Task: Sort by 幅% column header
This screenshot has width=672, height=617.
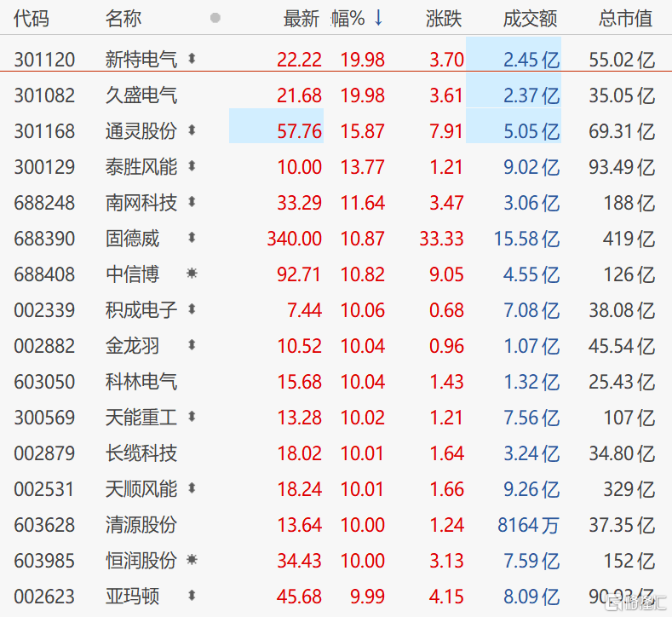Action: tap(348, 19)
